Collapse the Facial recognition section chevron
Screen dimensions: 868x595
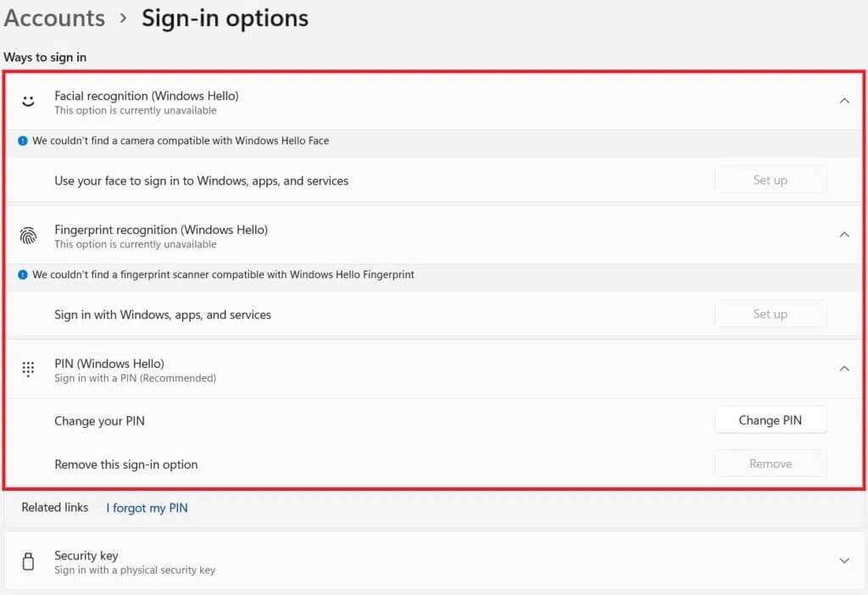pyautogui.click(x=843, y=101)
